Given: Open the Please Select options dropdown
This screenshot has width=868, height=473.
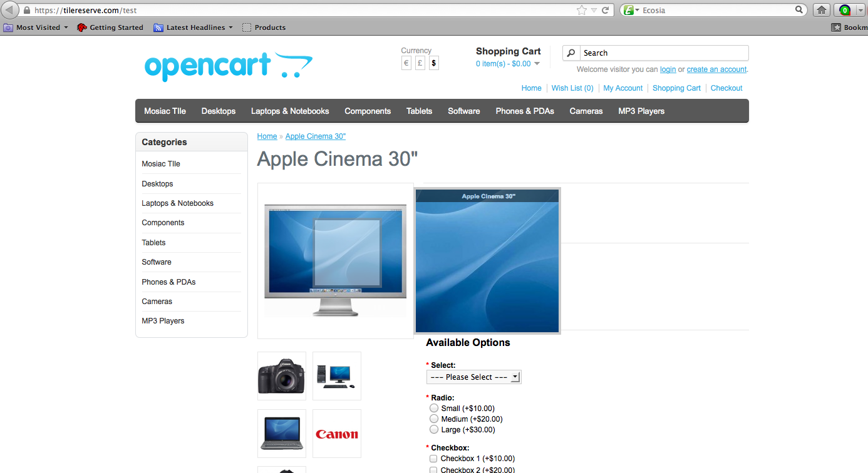Looking at the screenshot, I should (474, 377).
